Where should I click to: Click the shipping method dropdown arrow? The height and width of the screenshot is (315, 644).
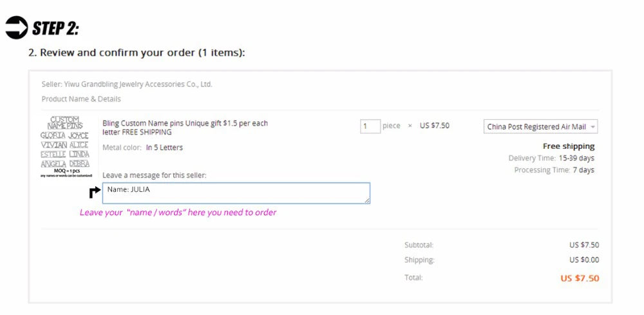(x=592, y=127)
